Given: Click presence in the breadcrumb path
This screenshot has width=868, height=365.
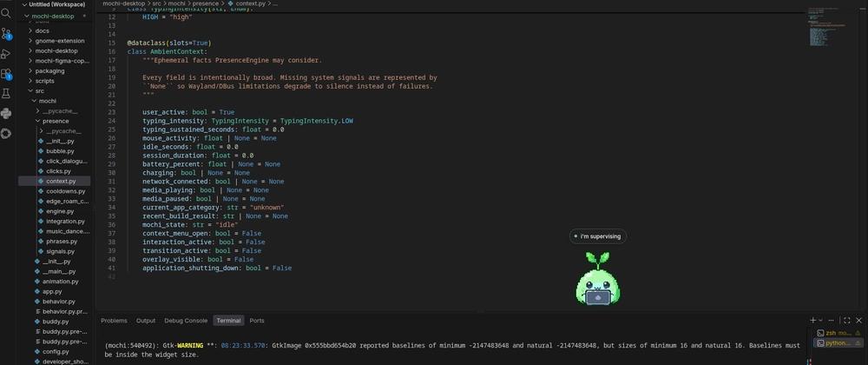Looking at the screenshot, I should (x=205, y=3).
